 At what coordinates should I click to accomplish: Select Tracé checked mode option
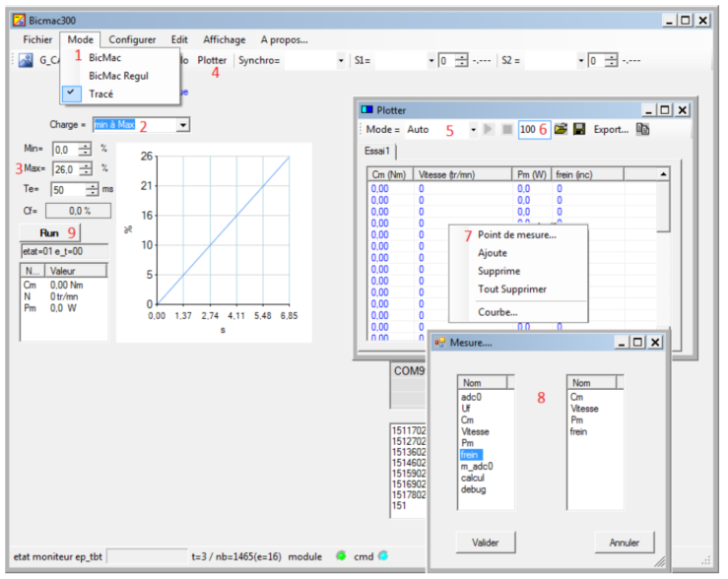coord(121,94)
